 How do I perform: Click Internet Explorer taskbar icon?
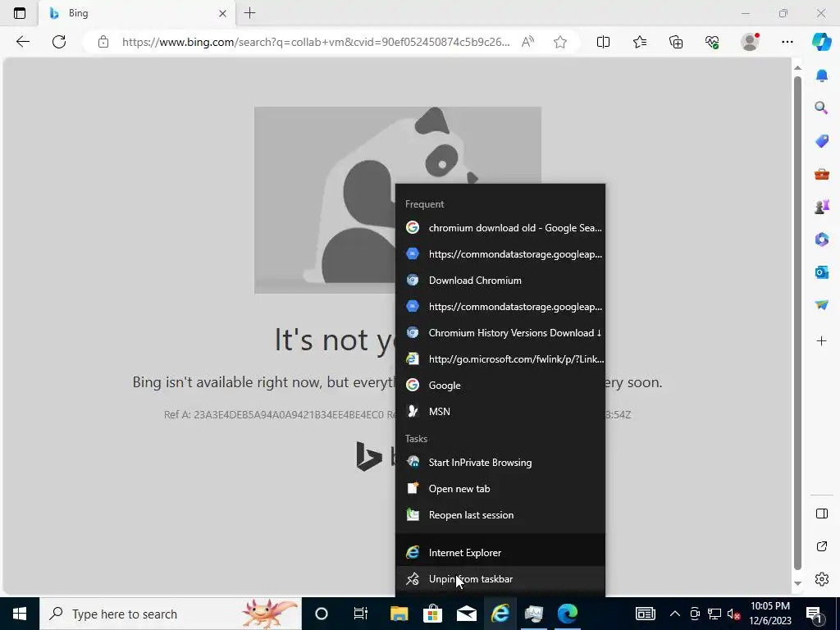tap(500, 614)
